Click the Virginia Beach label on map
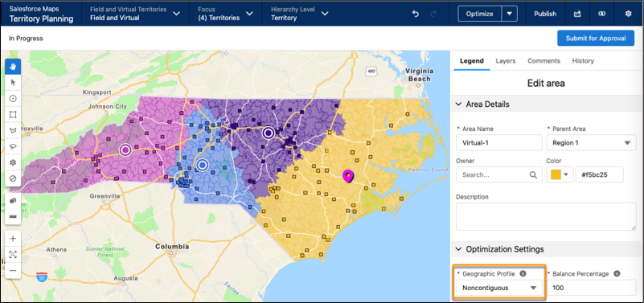 point(420,74)
